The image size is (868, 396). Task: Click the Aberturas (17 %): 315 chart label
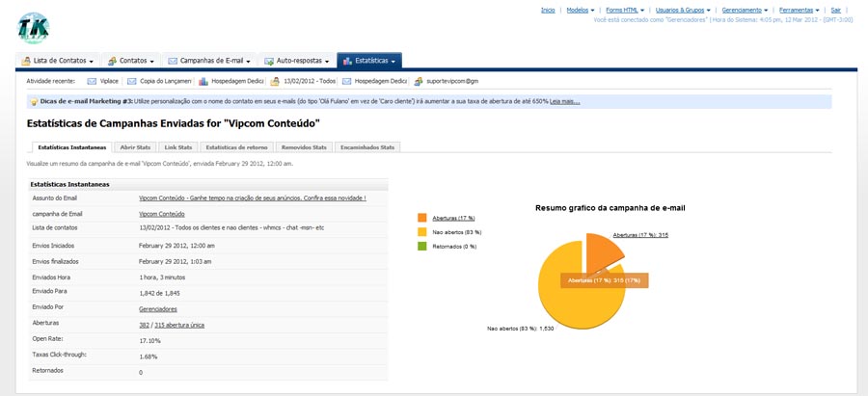640,235
